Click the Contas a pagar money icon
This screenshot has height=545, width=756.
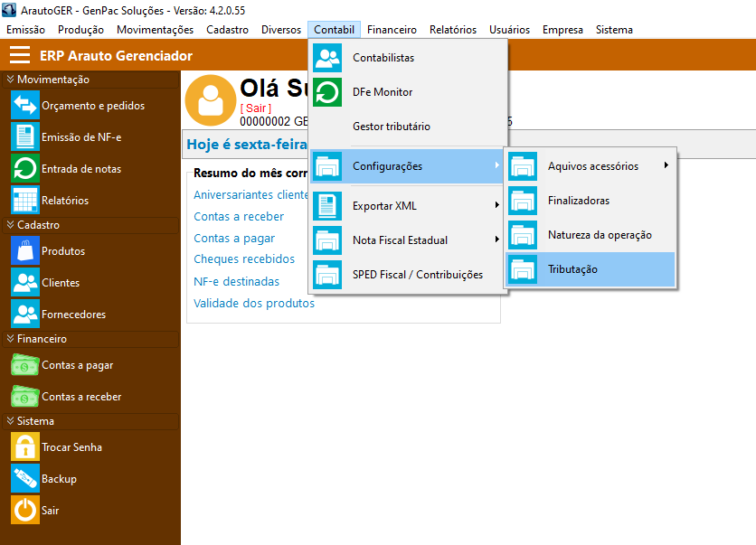(x=24, y=365)
